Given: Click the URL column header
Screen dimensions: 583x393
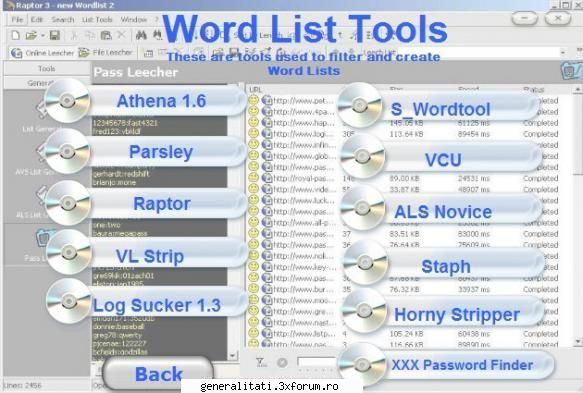Looking at the screenshot, I should click(x=256, y=89).
